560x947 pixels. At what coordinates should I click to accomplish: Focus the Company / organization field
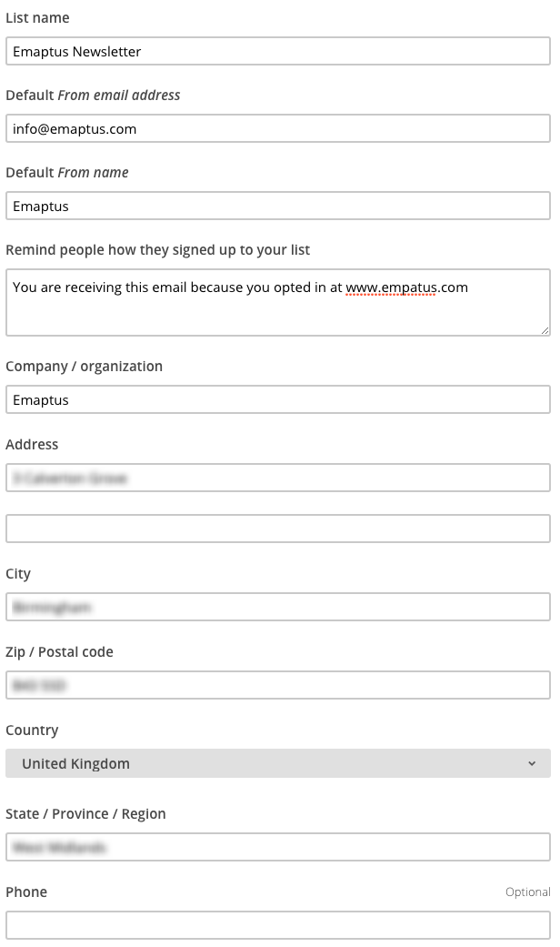click(277, 400)
